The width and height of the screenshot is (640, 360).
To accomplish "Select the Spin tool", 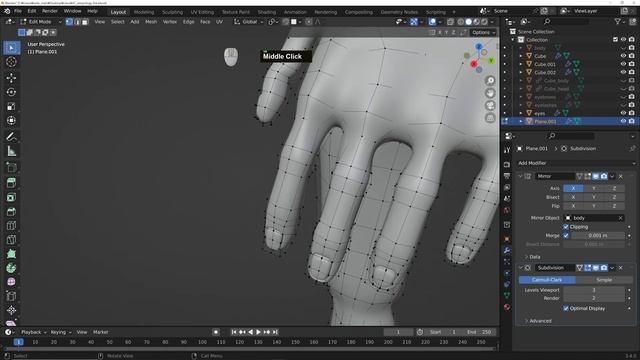I will [x=11, y=268].
